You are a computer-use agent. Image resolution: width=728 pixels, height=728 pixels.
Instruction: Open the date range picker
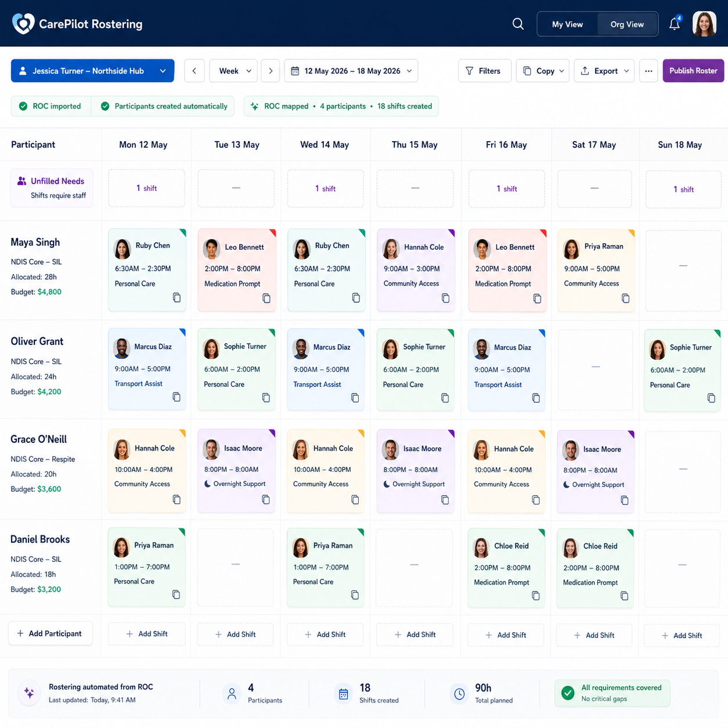[351, 71]
